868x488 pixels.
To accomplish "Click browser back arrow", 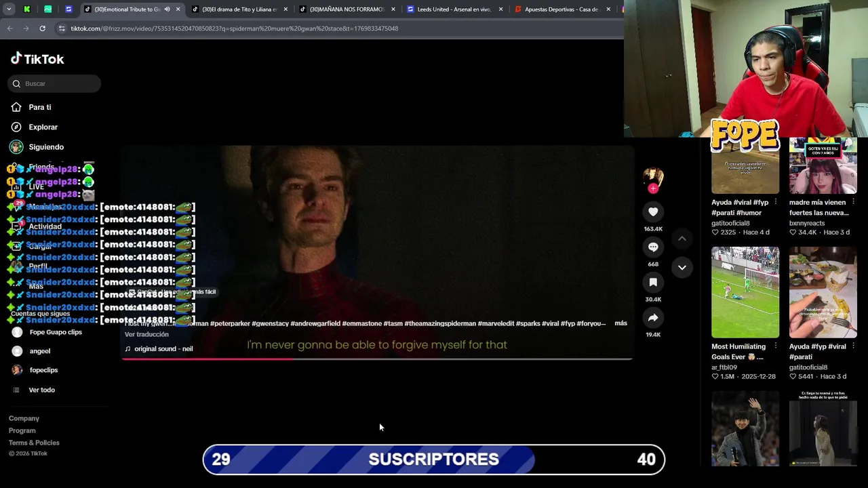I will tap(9, 28).
